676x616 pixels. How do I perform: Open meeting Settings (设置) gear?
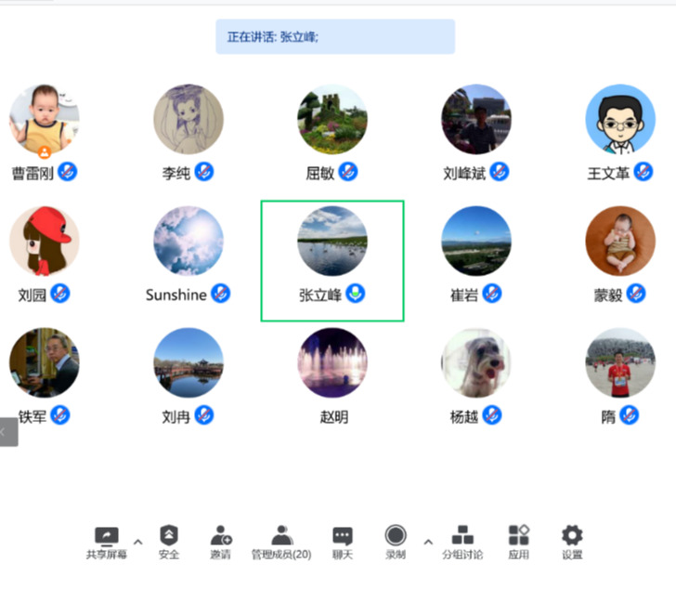tap(572, 543)
